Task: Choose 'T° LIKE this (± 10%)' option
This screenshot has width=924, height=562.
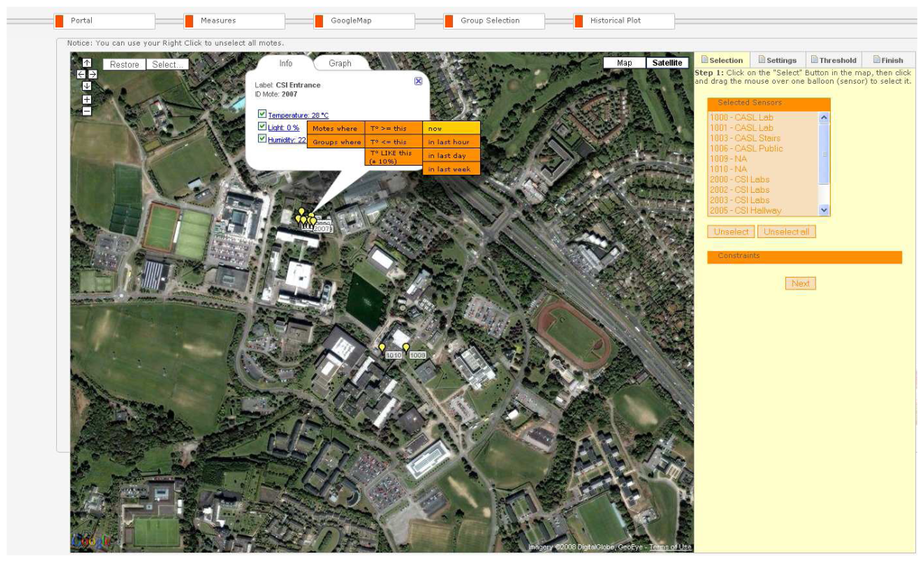Action: tap(393, 157)
